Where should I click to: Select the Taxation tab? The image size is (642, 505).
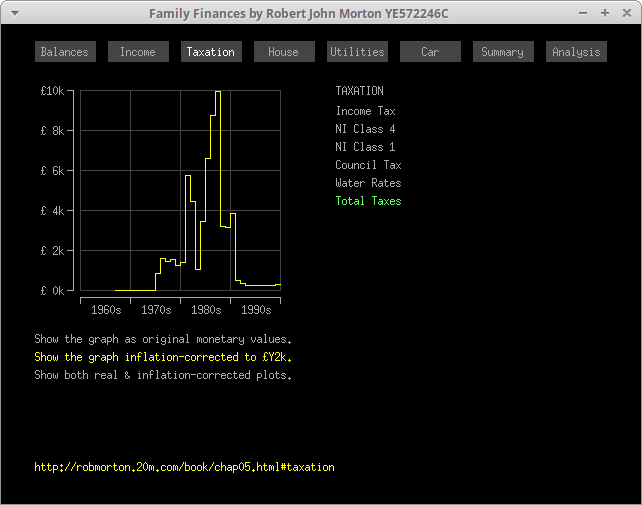(x=211, y=52)
